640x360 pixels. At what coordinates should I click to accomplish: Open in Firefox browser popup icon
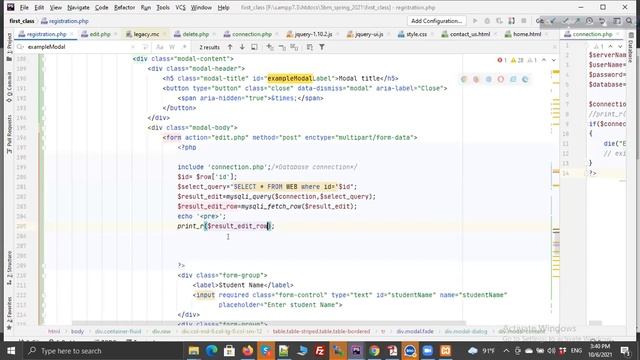coord(476,79)
